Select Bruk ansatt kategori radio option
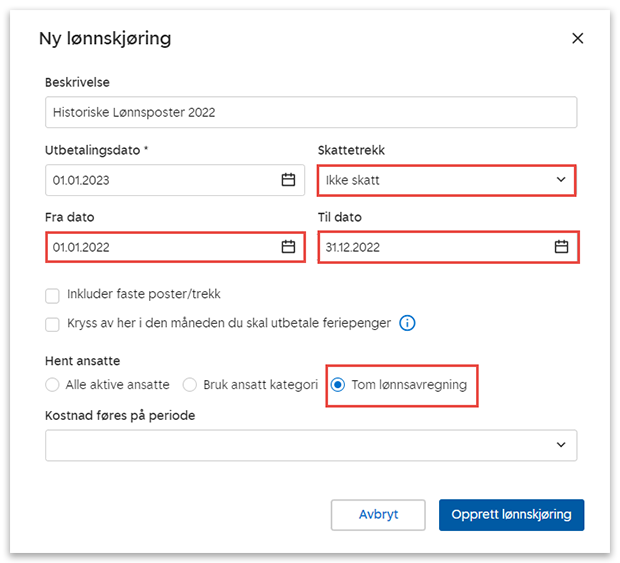The image size is (620, 563). pos(190,385)
